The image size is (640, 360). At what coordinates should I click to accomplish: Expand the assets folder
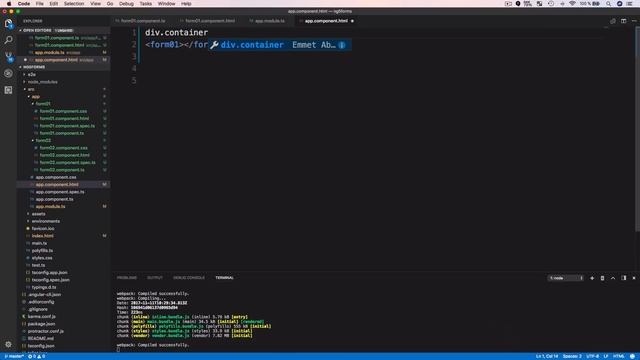[38, 214]
